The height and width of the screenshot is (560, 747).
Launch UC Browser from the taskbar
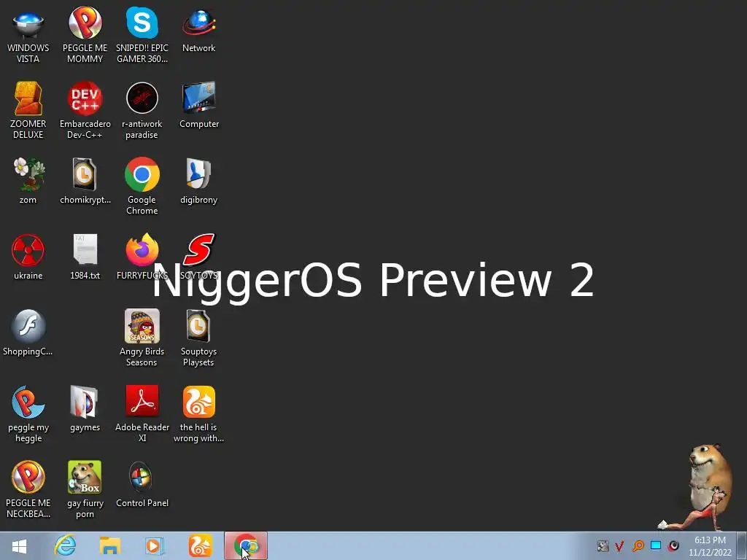pos(200,545)
